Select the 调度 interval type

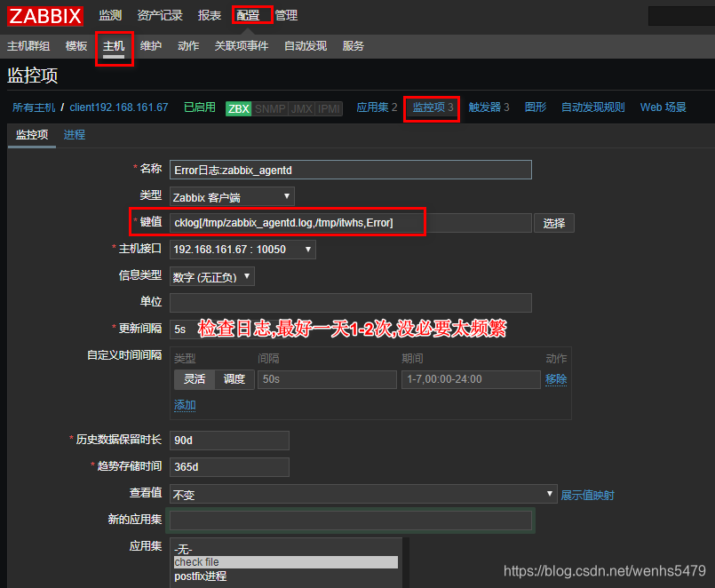click(x=234, y=379)
